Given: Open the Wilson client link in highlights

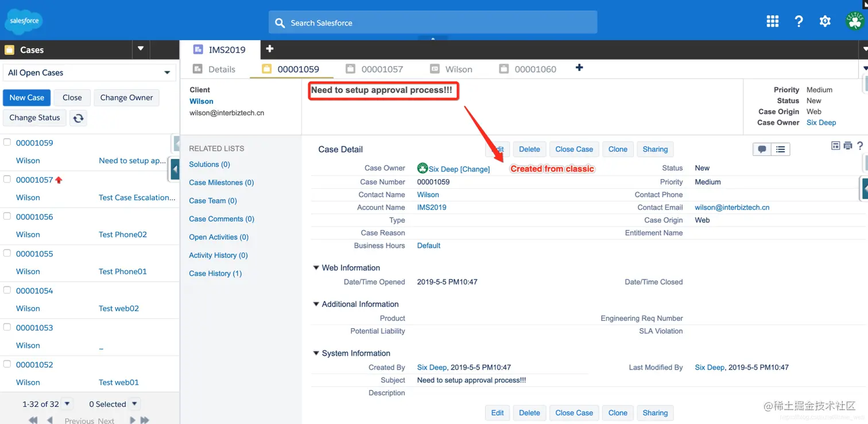Looking at the screenshot, I should [x=201, y=101].
